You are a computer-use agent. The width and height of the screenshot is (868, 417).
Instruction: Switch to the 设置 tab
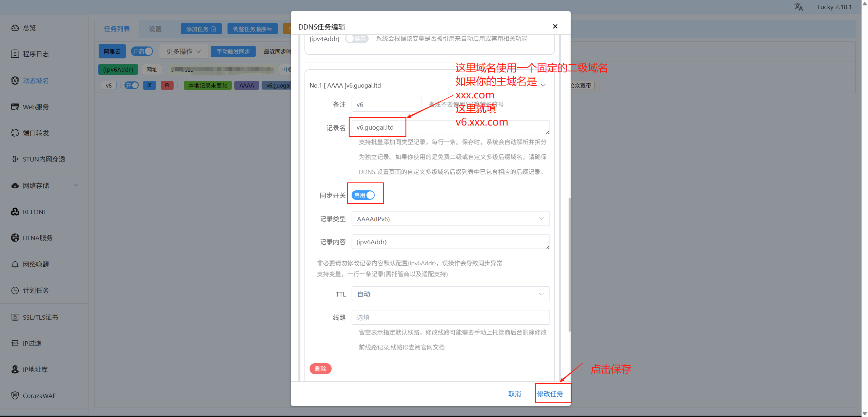155,29
